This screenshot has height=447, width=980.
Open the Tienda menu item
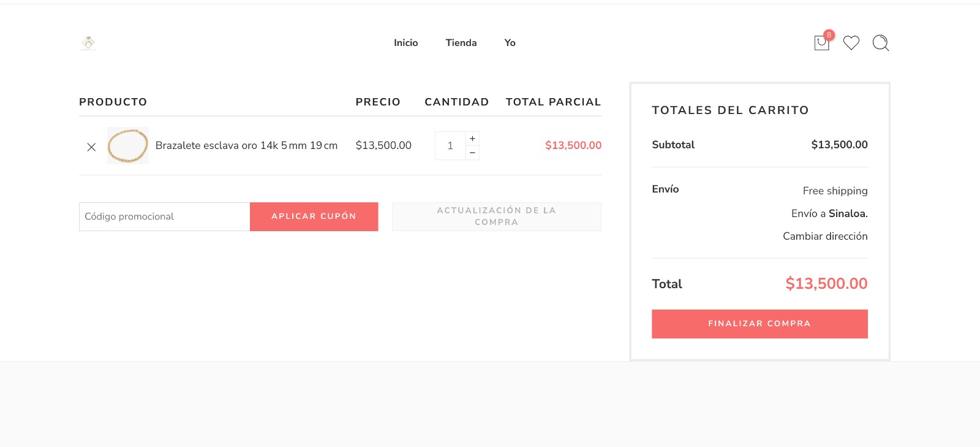point(461,43)
